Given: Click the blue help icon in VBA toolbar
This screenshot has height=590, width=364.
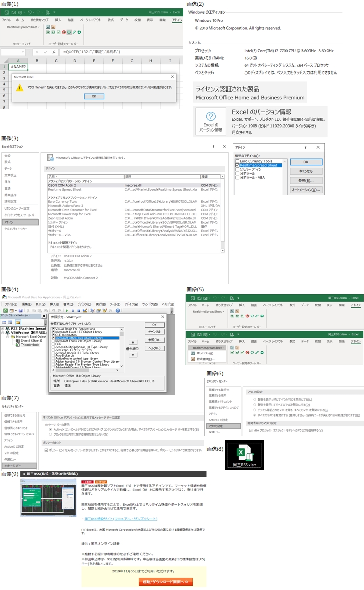Looking at the screenshot, I should pyautogui.click(x=118, y=310).
